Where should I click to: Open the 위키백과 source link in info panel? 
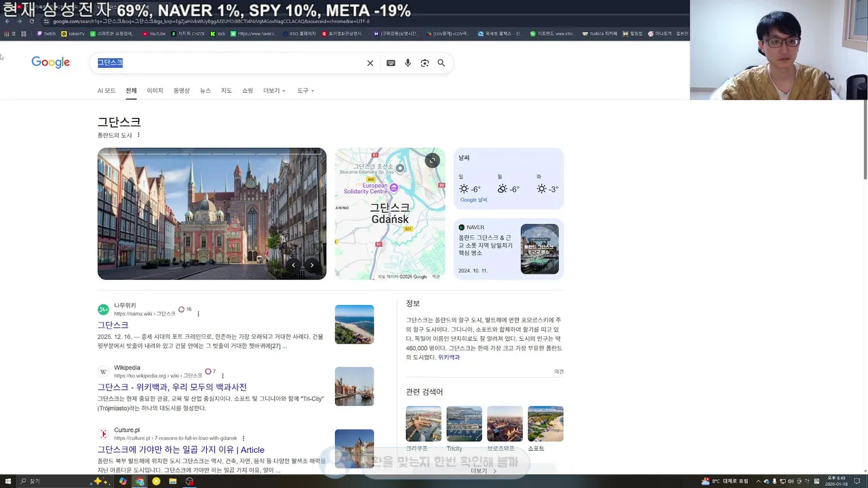point(449,357)
